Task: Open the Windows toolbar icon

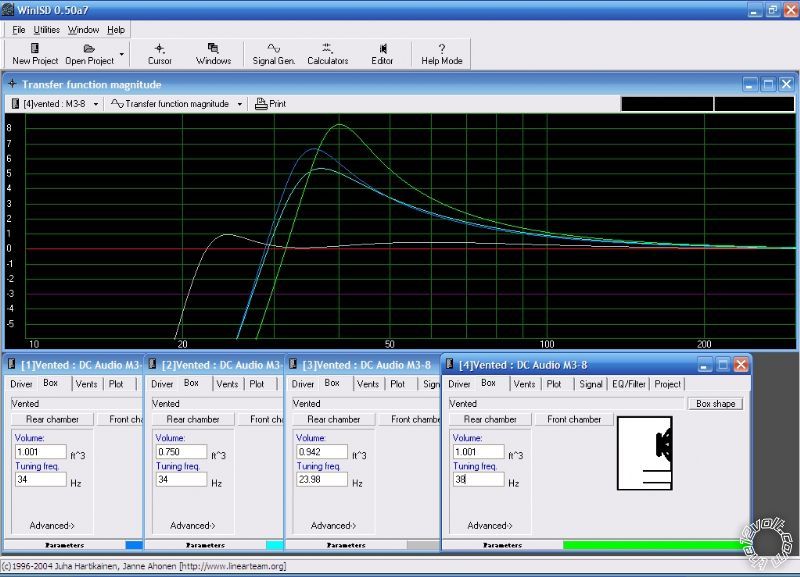Action: tap(213, 48)
